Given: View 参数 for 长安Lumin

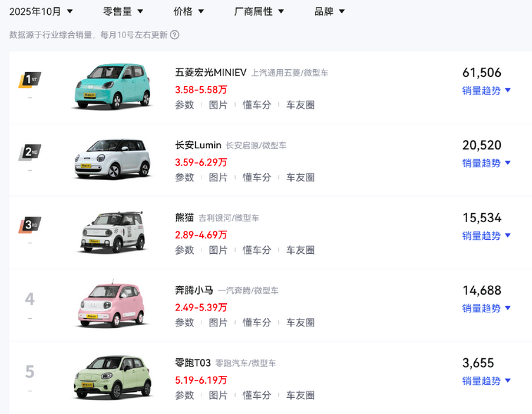Looking at the screenshot, I should pos(185,177).
